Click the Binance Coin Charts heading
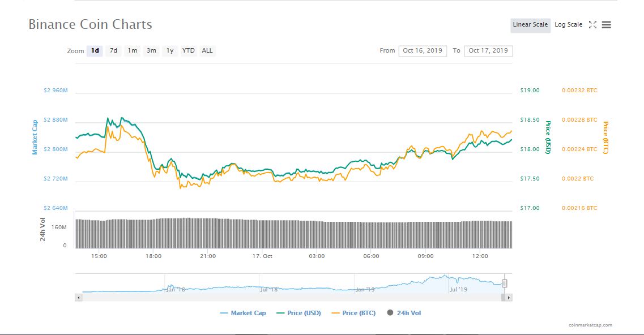The height and width of the screenshot is (335, 644). click(91, 24)
